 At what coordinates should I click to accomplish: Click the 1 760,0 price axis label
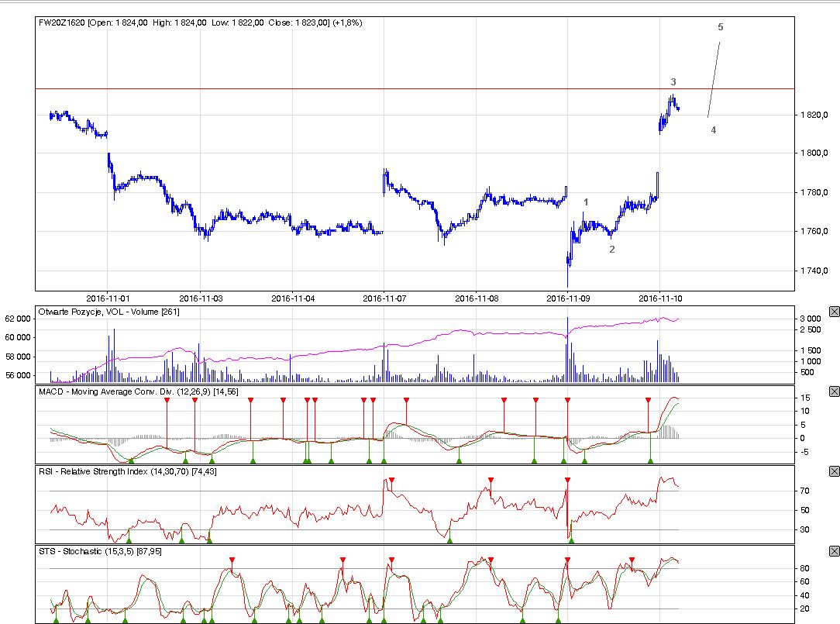(x=814, y=231)
